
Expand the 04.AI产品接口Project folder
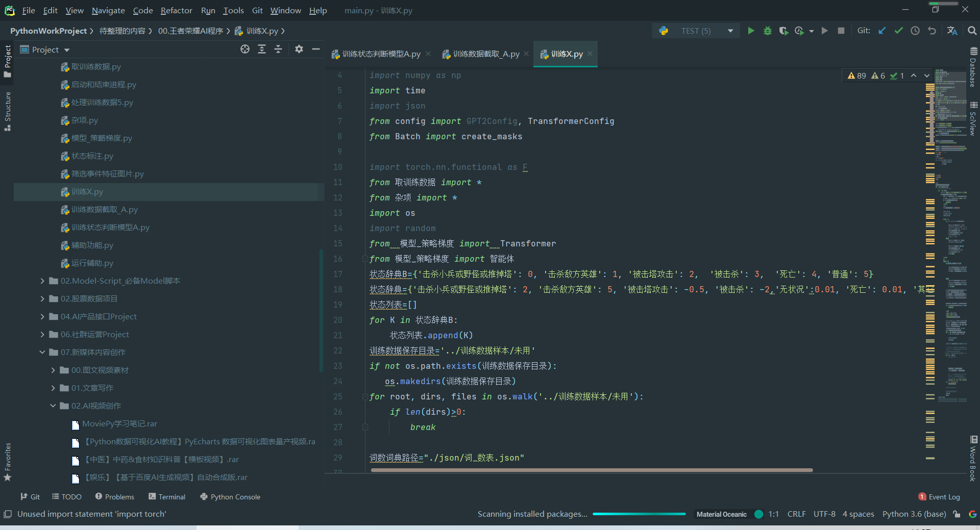tap(42, 316)
